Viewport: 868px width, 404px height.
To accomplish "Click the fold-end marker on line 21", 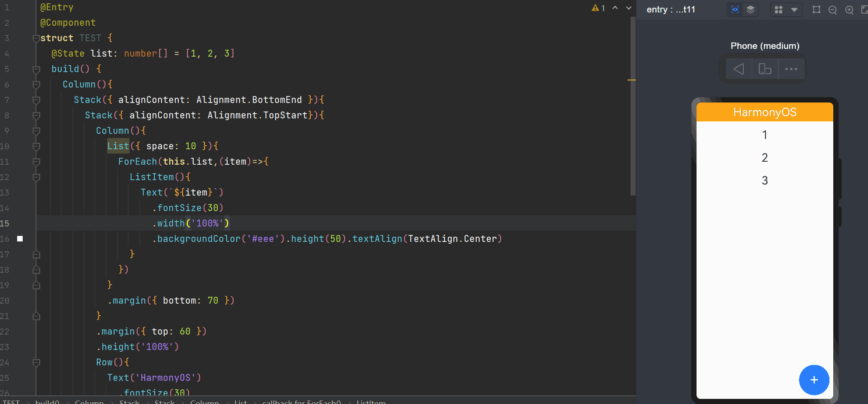I will point(36,316).
